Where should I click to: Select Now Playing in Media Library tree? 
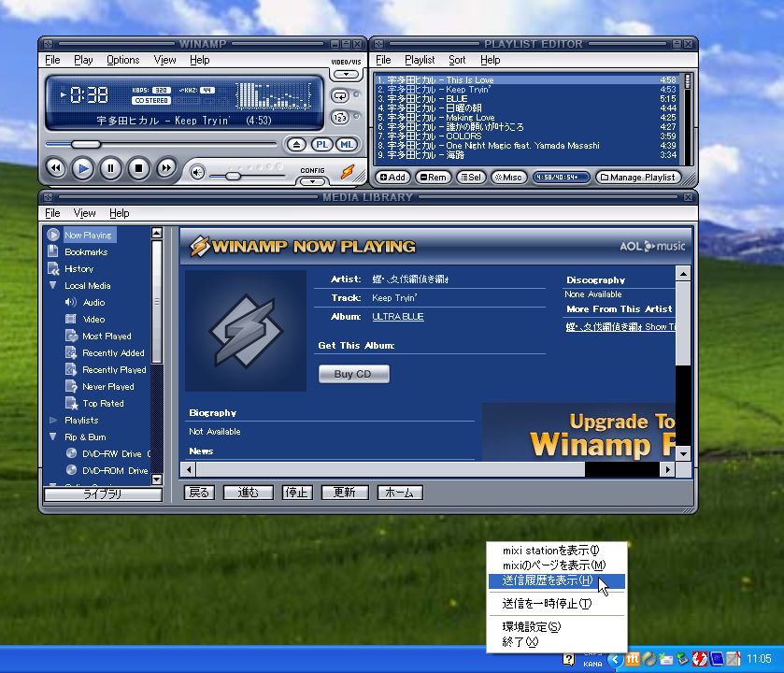pyautogui.click(x=88, y=235)
